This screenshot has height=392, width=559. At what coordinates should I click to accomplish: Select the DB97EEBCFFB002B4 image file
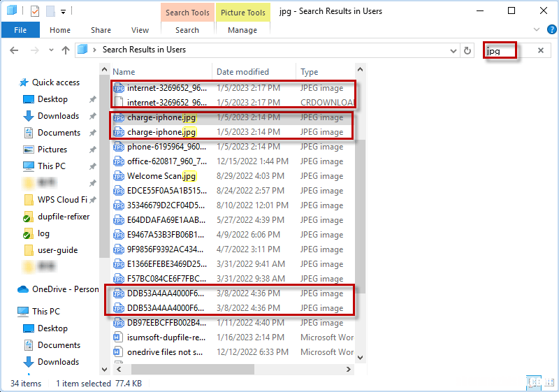click(233, 323)
